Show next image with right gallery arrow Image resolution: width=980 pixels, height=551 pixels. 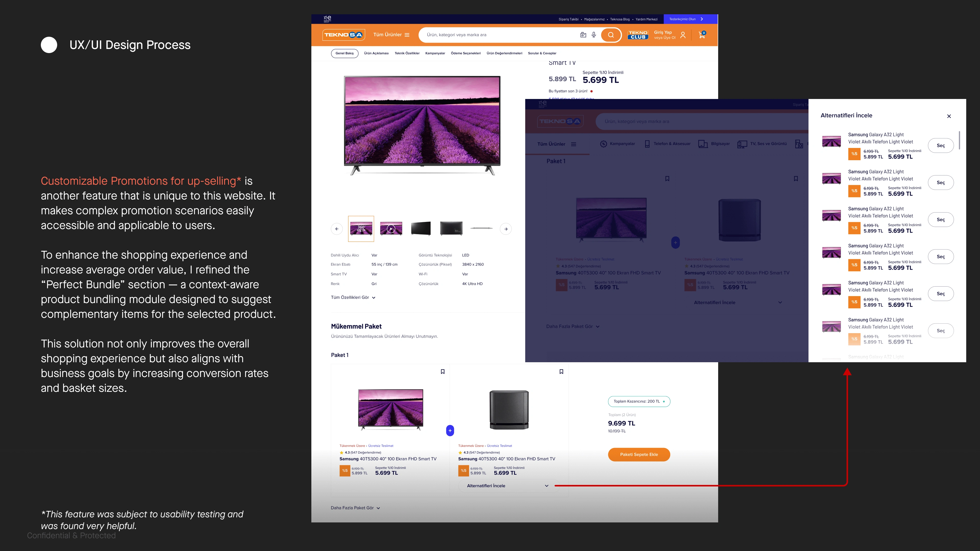pyautogui.click(x=506, y=229)
